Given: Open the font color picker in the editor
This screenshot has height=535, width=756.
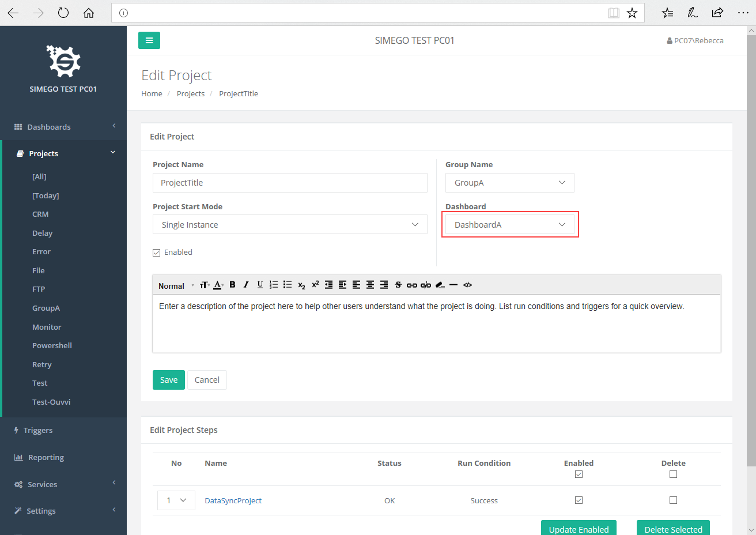Looking at the screenshot, I should tap(218, 285).
